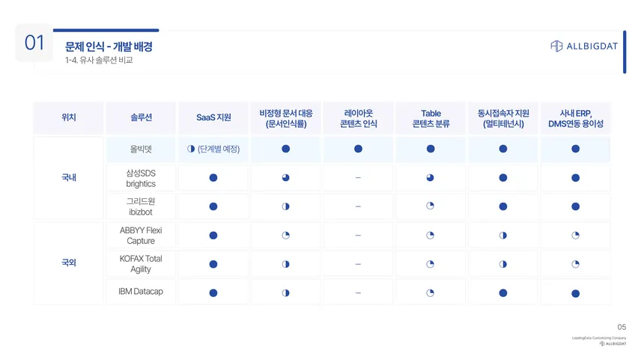This screenshot has height=362, width=644.
Task: Click the half circle beside (단계별 예정)
Action: pyautogui.click(x=190, y=149)
